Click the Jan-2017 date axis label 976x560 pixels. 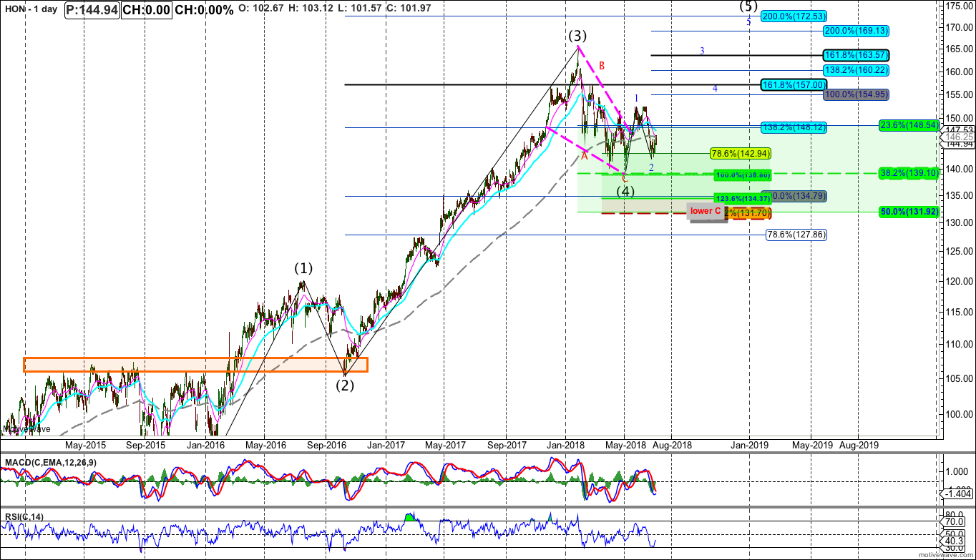coord(385,444)
